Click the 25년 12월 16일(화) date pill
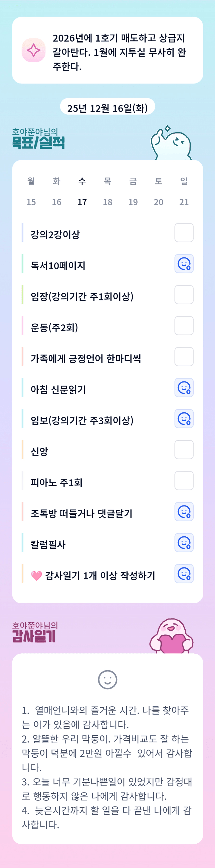This screenshot has height=868, width=215. [107, 108]
